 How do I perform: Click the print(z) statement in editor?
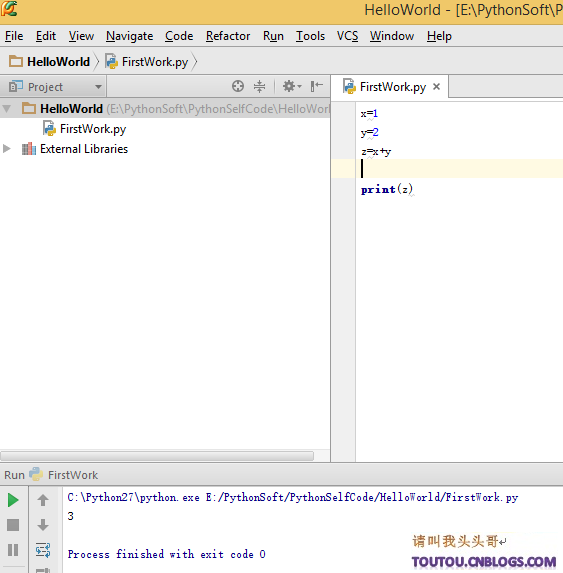pos(387,189)
